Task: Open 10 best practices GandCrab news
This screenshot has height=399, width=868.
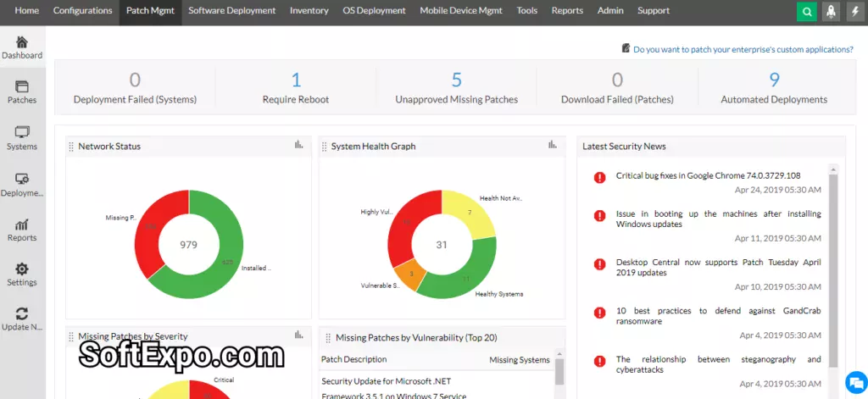Action: (x=719, y=316)
